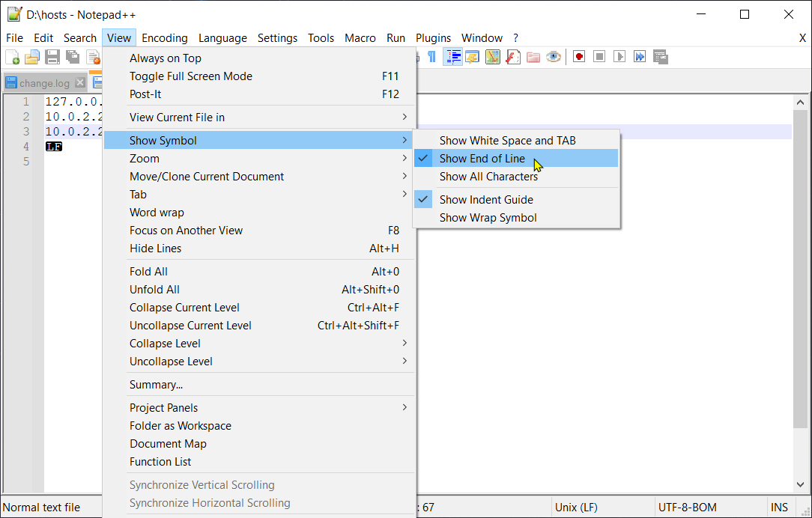Viewport: 812px width, 518px height.
Task: Choose Unfold All
Action: (259, 290)
